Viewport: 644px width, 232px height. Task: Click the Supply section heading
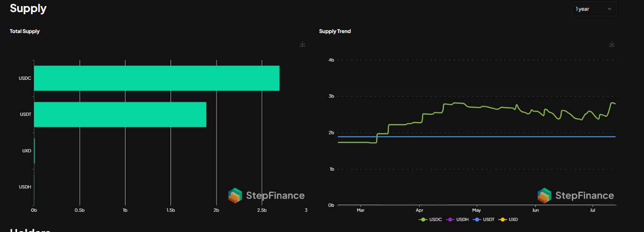point(28,8)
